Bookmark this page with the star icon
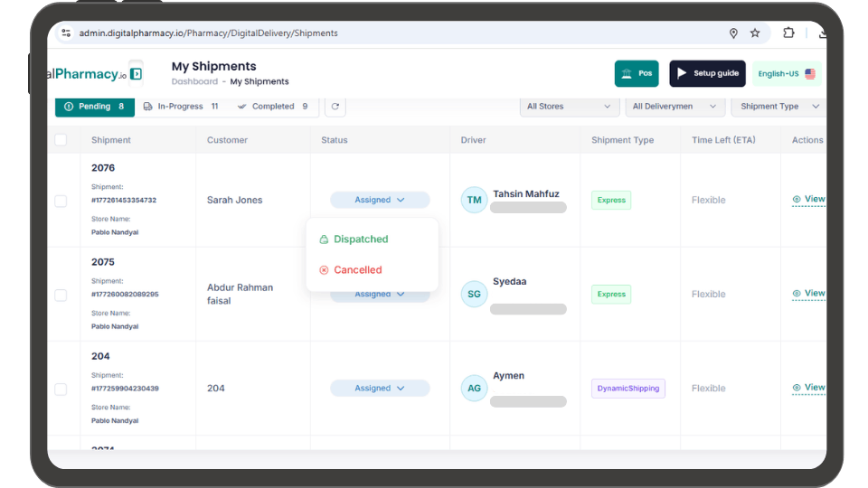Image resolution: width=868 pixels, height=488 pixels. (755, 33)
